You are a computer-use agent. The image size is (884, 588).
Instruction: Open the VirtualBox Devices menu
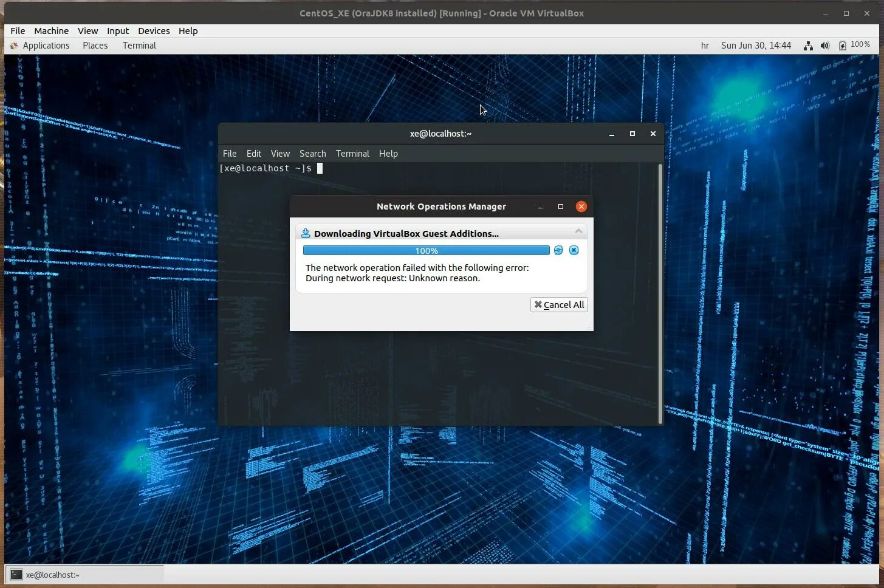[154, 31]
